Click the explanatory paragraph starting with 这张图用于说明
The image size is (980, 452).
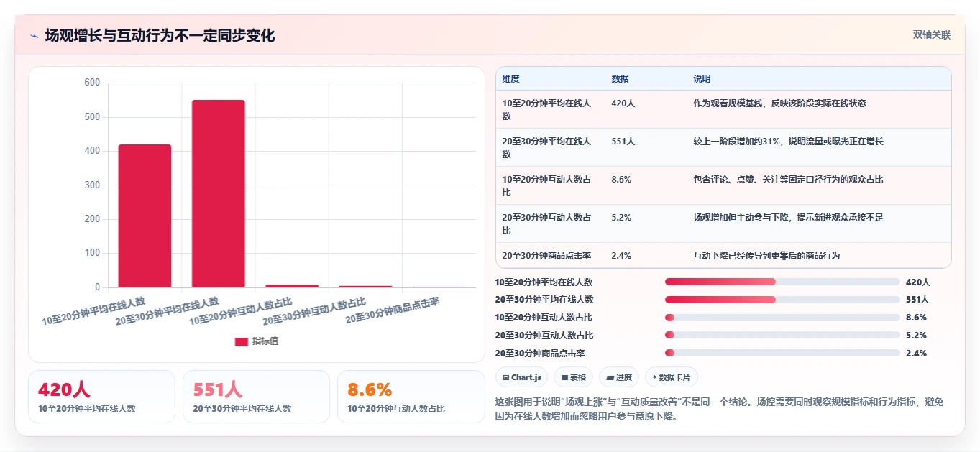(719, 409)
